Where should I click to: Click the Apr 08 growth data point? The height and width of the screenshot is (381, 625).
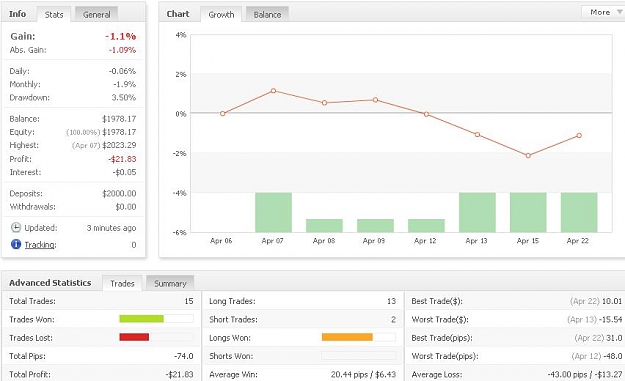tap(324, 103)
